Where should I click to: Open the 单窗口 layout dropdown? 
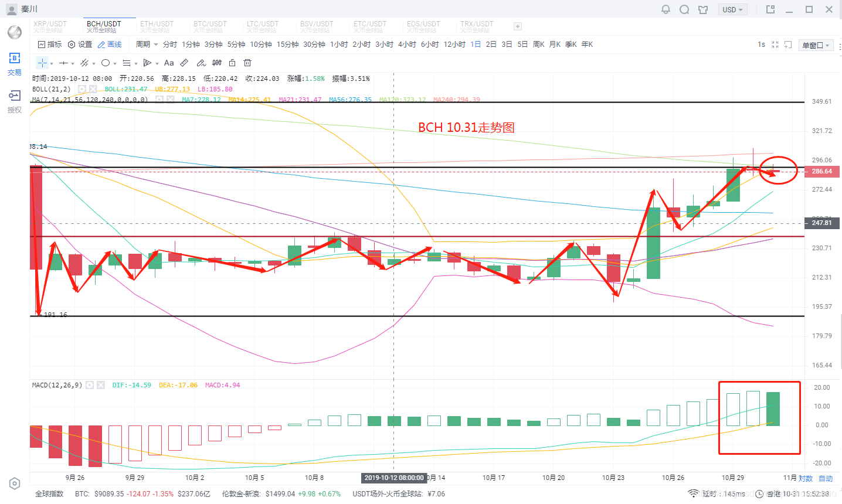click(816, 45)
